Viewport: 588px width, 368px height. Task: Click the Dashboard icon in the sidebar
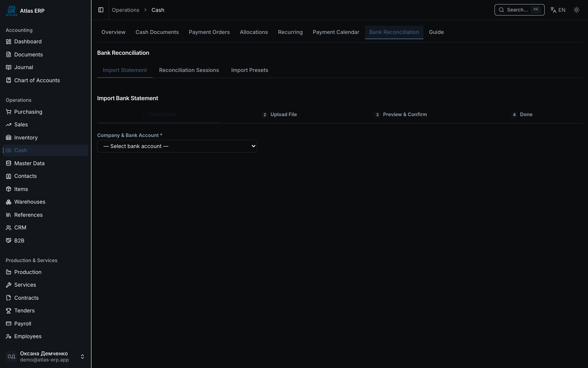point(9,42)
